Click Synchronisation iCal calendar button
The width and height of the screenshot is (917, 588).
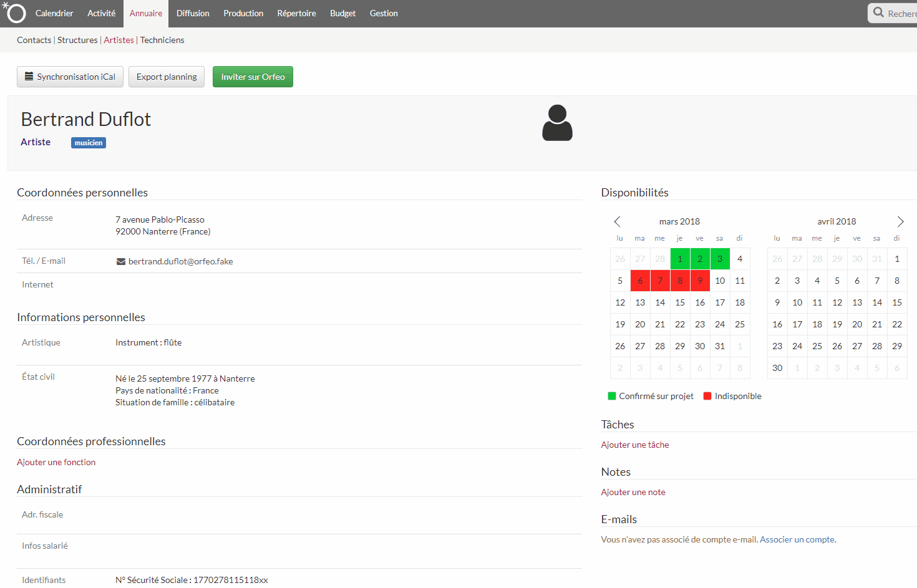(70, 77)
